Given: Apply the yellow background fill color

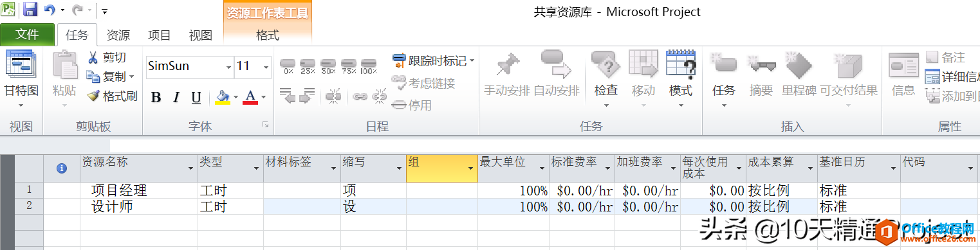Looking at the screenshot, I should click(223, 98).
